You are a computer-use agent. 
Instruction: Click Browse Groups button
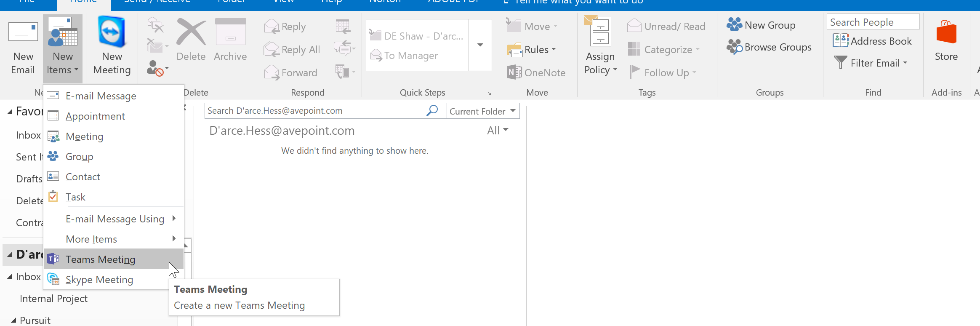click(x=769, y=47)
